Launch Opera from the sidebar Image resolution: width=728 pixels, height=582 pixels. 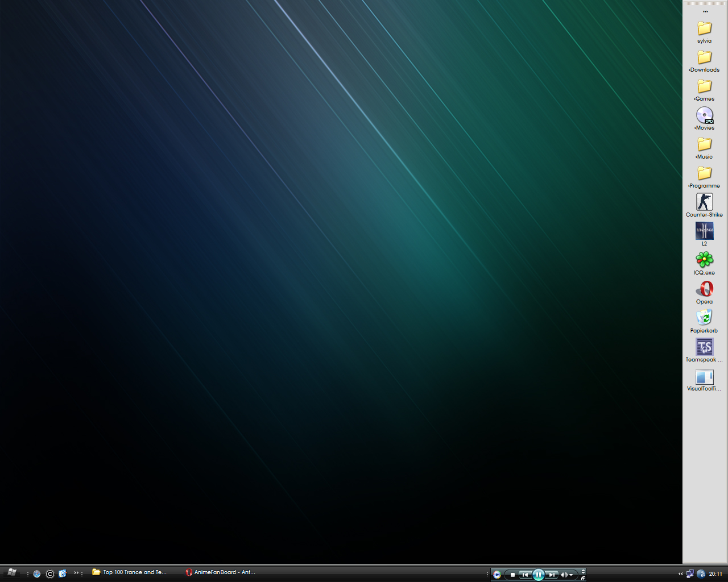(x=704, y=289)
